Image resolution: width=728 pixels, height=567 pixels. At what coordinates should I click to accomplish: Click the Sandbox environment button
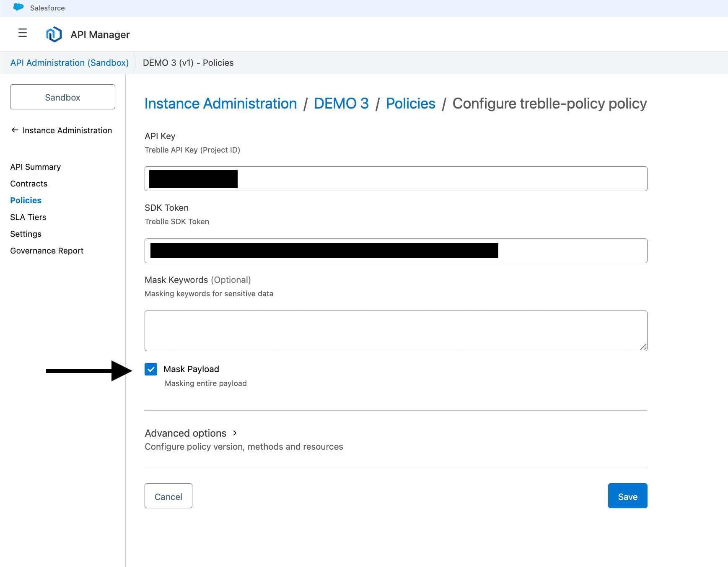pos(62,97)
